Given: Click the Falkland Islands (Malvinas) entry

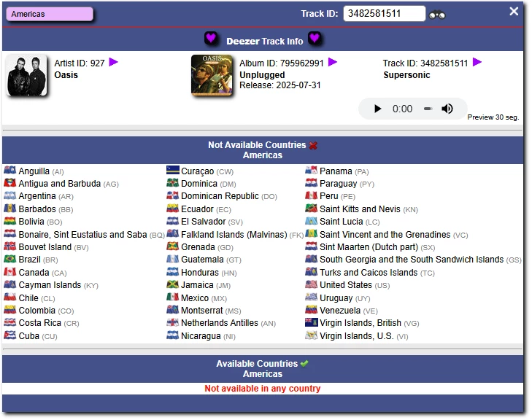Looking at the screenshot, I should point(235,234).
